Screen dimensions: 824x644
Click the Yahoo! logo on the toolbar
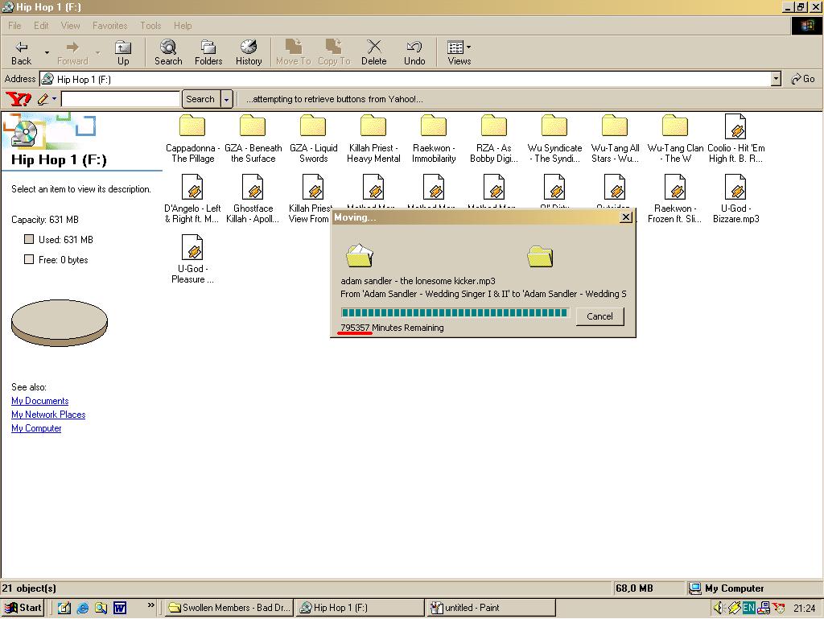(x=19, y=99)
